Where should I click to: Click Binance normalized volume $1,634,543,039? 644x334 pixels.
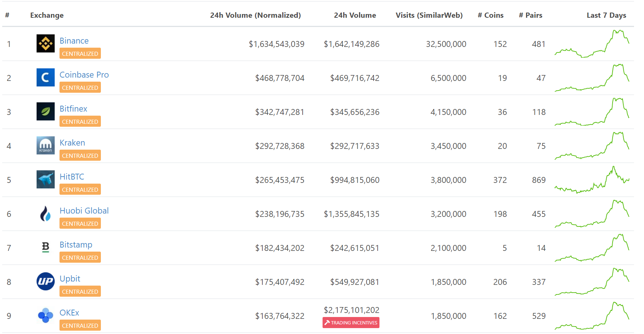[276, 44]
